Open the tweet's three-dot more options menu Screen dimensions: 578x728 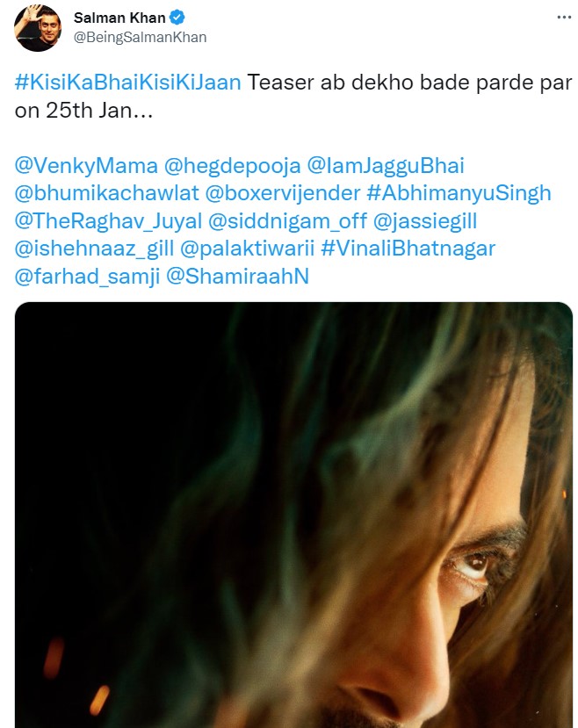(x=564, y=18)
